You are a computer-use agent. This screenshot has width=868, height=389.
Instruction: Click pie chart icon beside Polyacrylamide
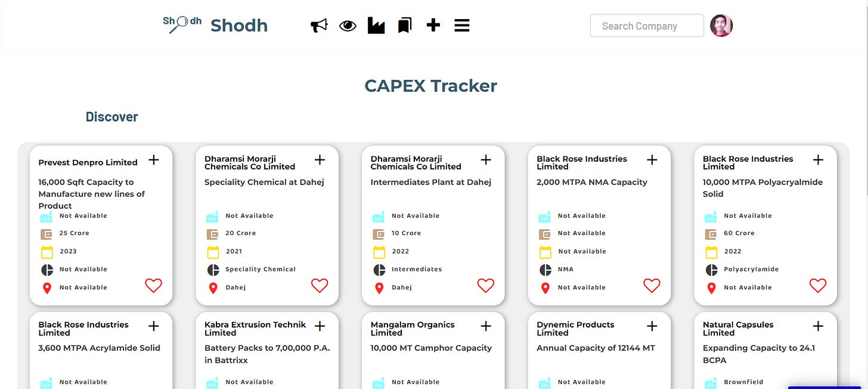coord(711,270)
